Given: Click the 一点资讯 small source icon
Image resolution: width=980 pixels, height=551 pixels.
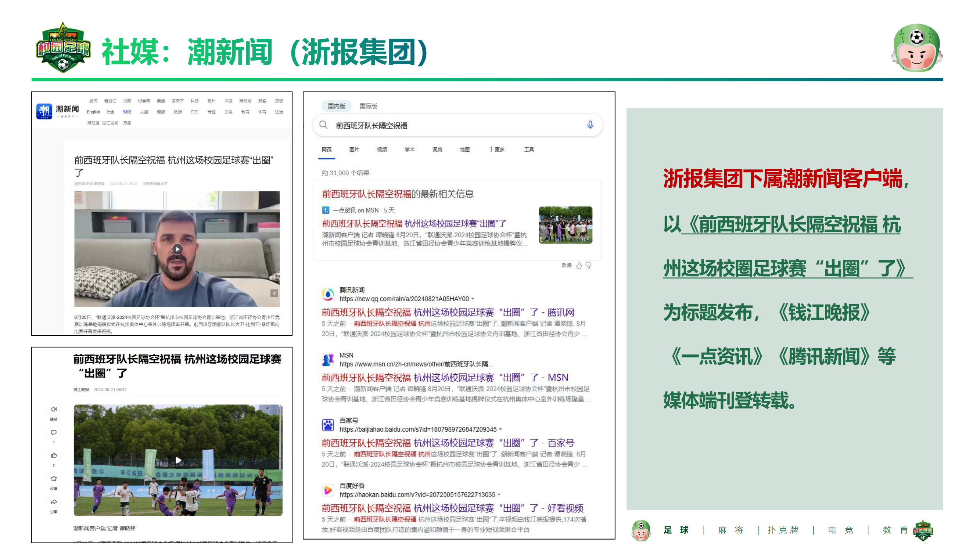Looking at the screenshot, I should [326, 210].
